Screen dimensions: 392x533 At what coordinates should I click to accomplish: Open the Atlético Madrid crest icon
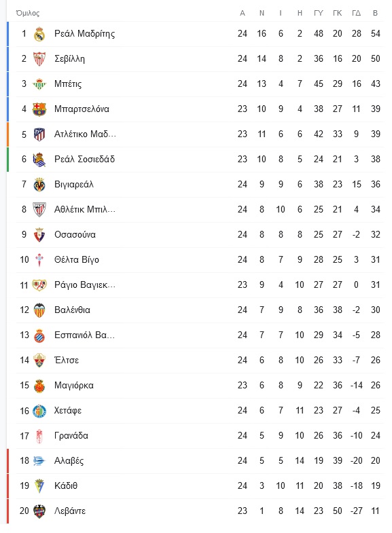pyautogui.click(x=39, y=134)
